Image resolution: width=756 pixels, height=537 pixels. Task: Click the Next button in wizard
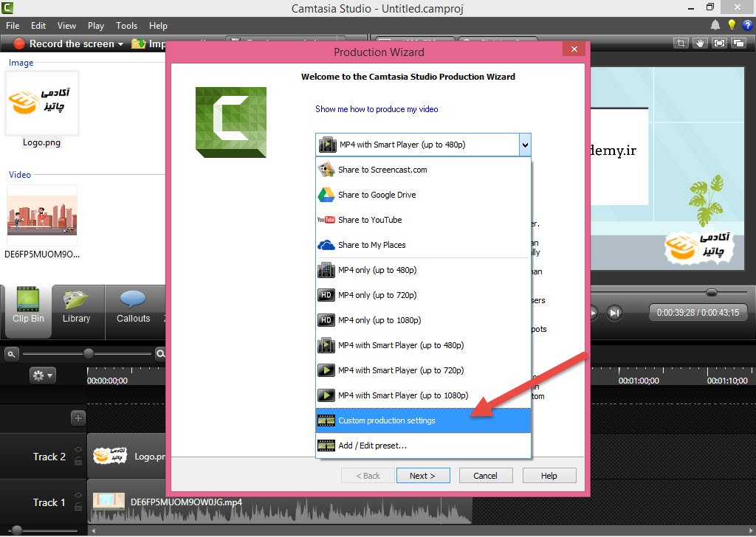[423, 475]
